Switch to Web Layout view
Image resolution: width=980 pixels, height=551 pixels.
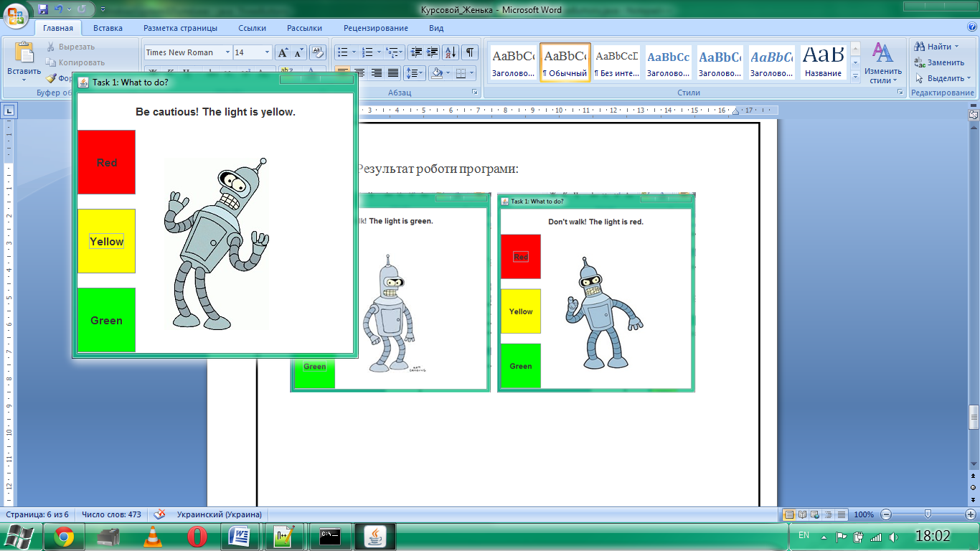pos(816,514)
